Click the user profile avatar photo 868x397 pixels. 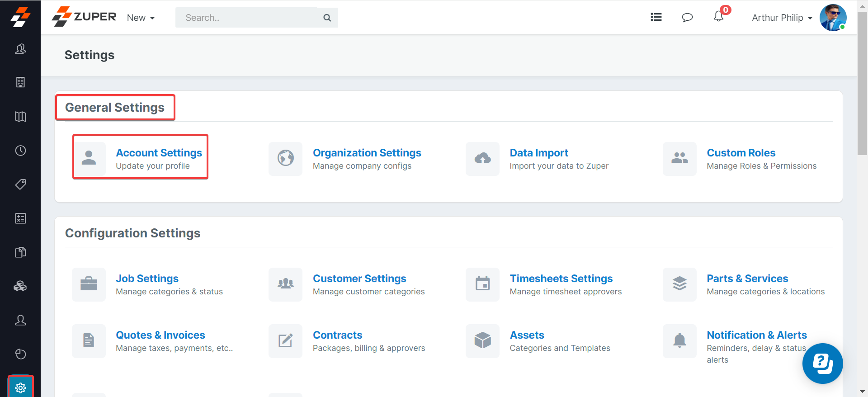pos(833,18)
